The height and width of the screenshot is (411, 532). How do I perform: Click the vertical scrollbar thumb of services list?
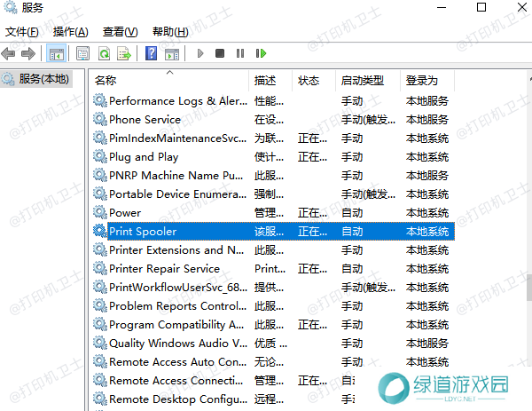[x=529, y=287]
